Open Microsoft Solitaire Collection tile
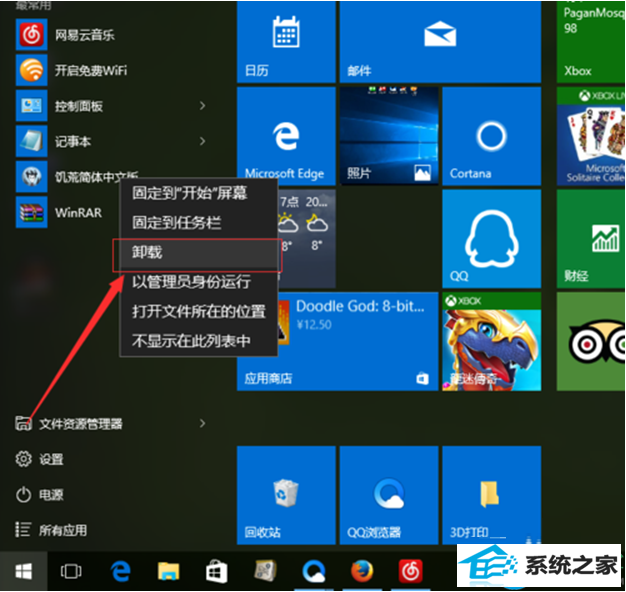 point(591,136)
